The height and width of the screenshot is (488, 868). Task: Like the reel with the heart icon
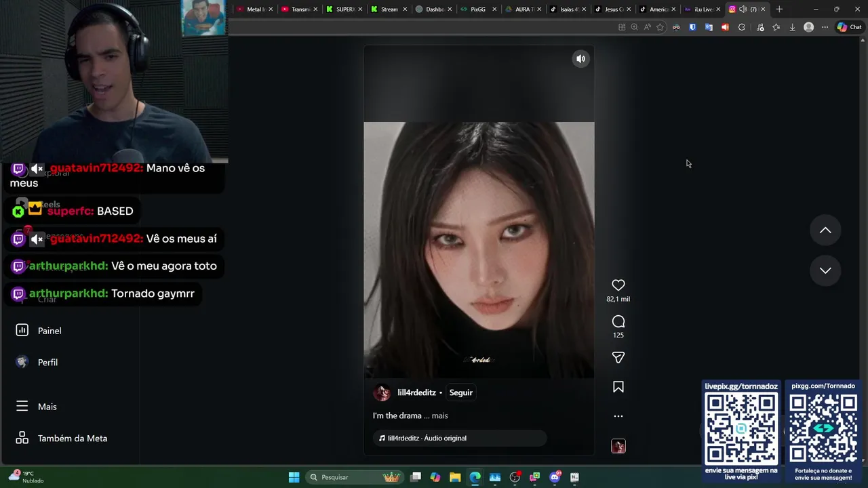[618, 285]
